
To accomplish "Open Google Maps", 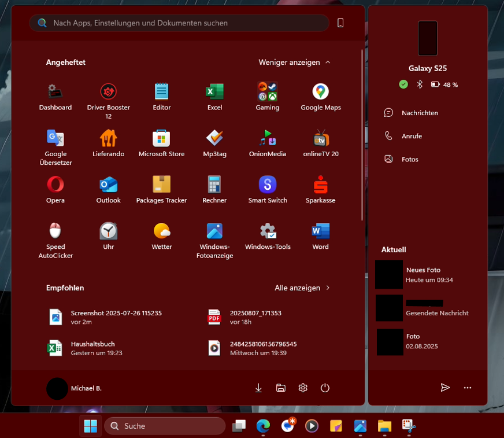I will [320, 97].
